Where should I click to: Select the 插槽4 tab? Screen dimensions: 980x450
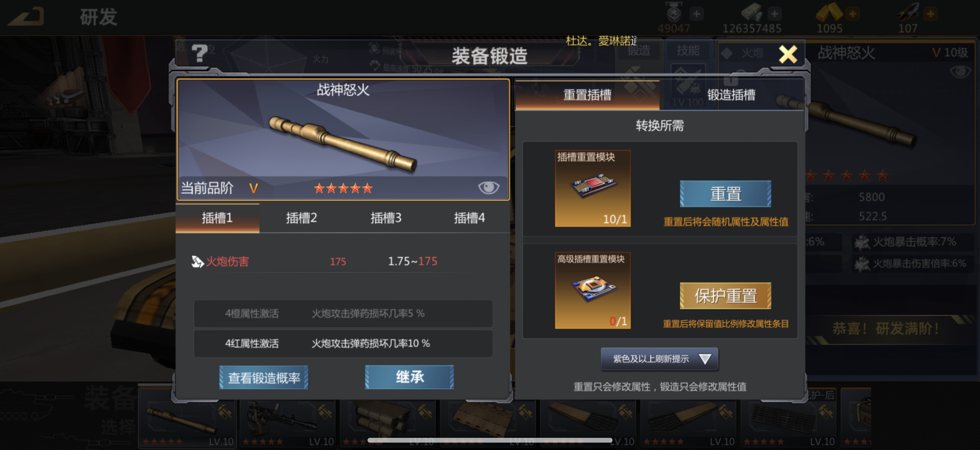(469, 218)
